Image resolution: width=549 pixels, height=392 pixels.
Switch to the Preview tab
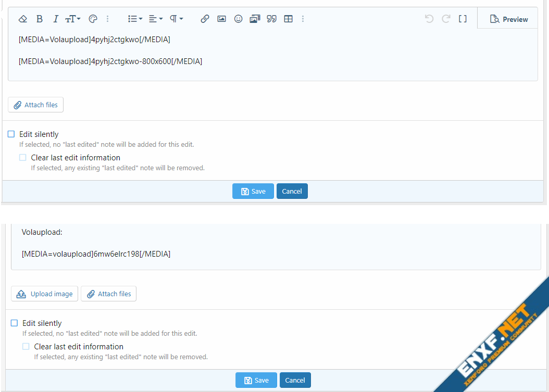[509, 19]
